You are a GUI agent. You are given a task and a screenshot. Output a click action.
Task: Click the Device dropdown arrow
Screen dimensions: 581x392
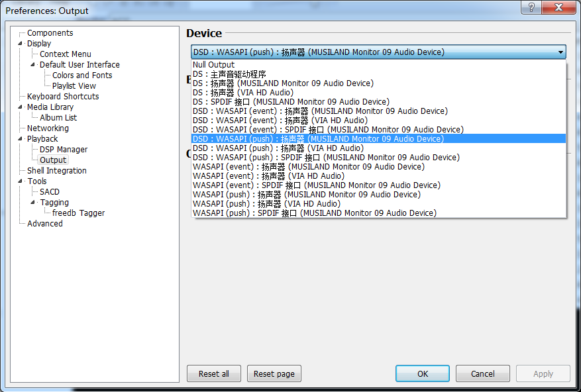click(560, 52)
